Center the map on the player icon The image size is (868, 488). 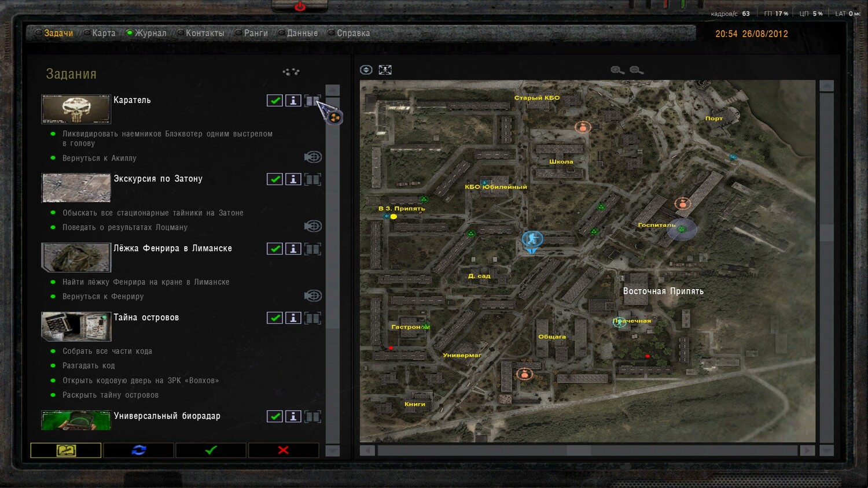point(385,70)
